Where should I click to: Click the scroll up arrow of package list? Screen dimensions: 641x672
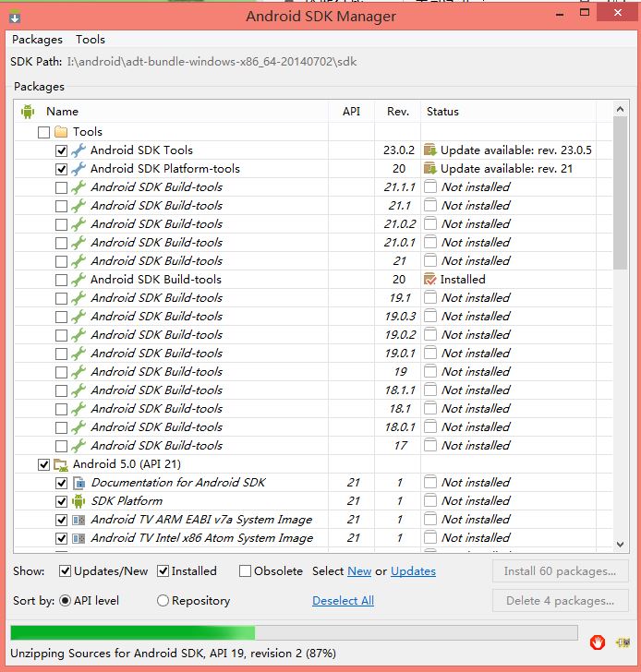(620, 109)
